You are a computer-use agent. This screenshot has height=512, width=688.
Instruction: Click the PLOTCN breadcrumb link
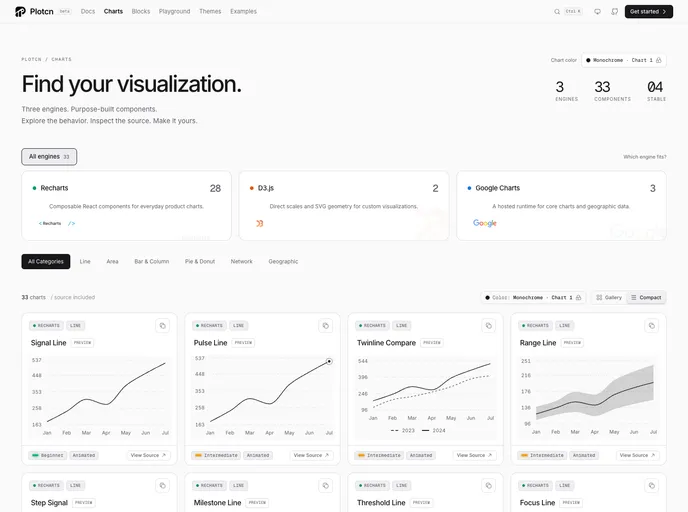click(32, 59)
